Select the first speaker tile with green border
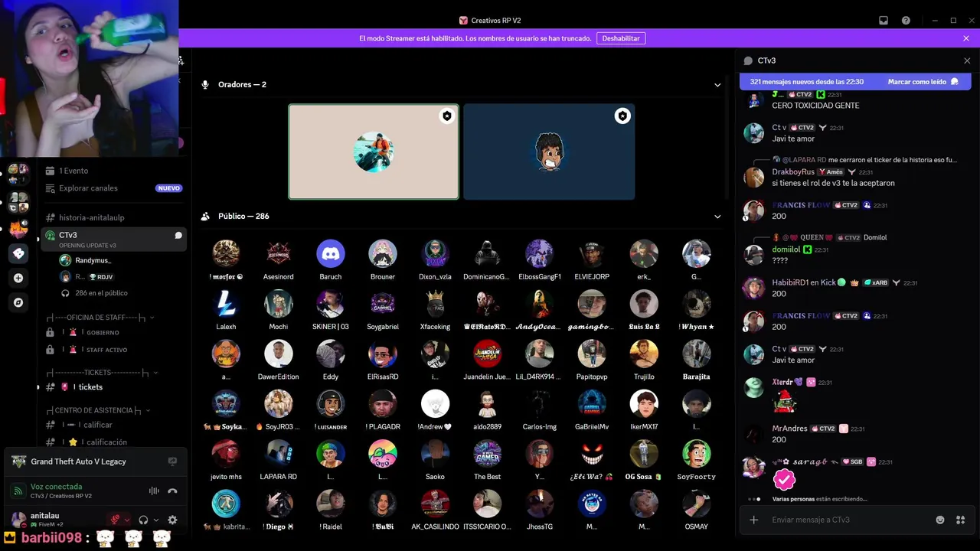The height and width of the screenshot is (551, 980). pyautogui.click(x=374, y=152)
